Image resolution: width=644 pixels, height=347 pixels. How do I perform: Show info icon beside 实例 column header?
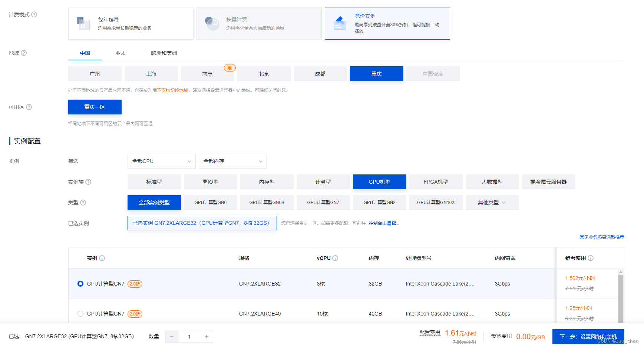102,258
